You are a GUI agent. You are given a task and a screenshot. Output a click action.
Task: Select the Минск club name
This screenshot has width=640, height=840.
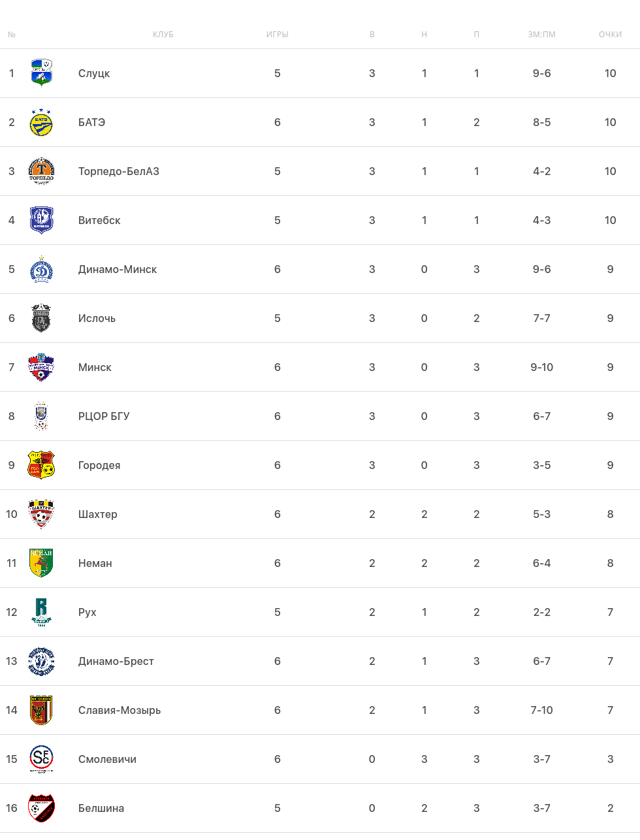(95, 367)
